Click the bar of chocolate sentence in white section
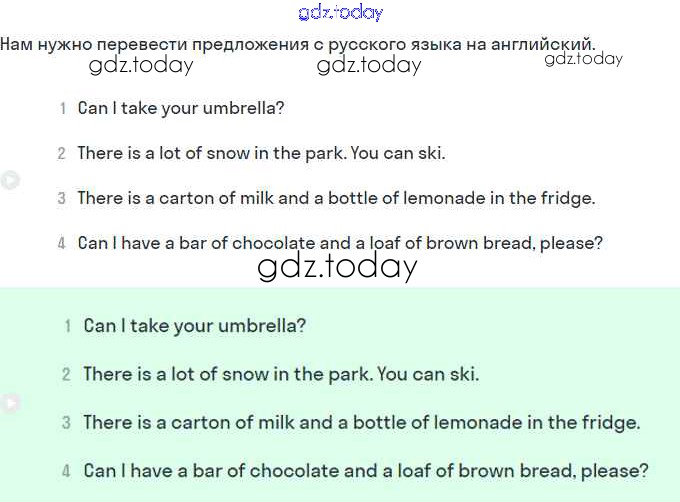The image size is (680, 502). click(340, 243)
